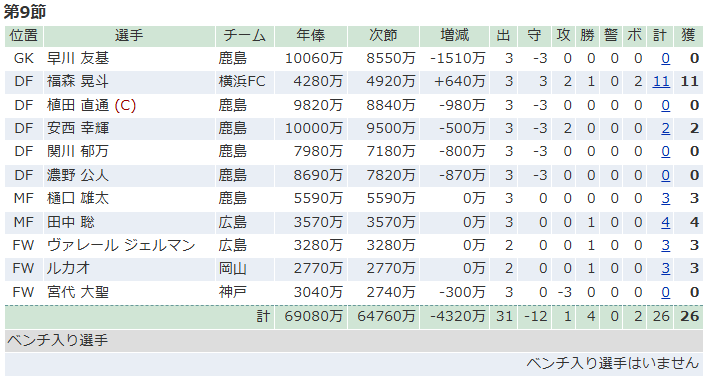This screenshot has height=379, width=705.
Task: Select player name 樋口 雄太
Action: point(78,198)
